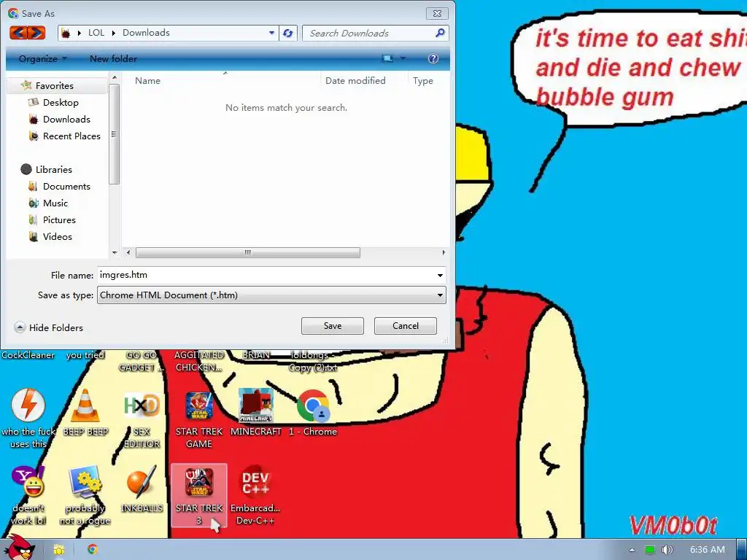The height and width of the screenshot is (560, 747).
Task: Select the Embarcadero Dev-C++ icon
Action: 255,495
